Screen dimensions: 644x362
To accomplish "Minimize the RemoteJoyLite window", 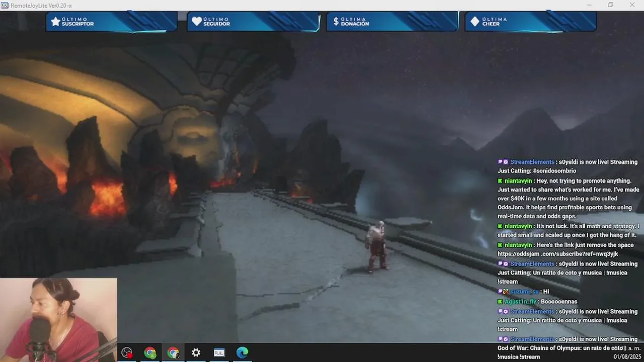I will tap(589, 5).
